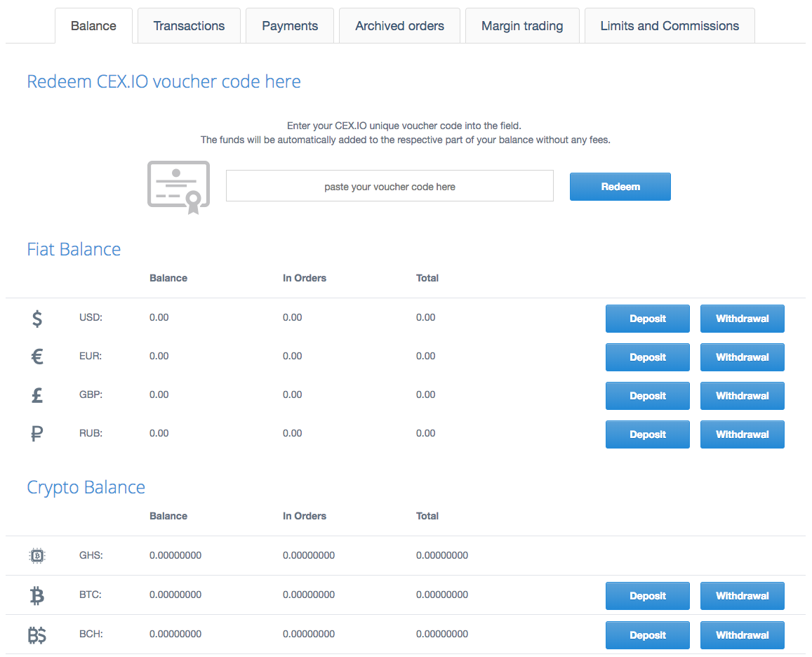Open the Payments tab
Image resolution: width=812 pixels, height=657 pixels.
289,26
